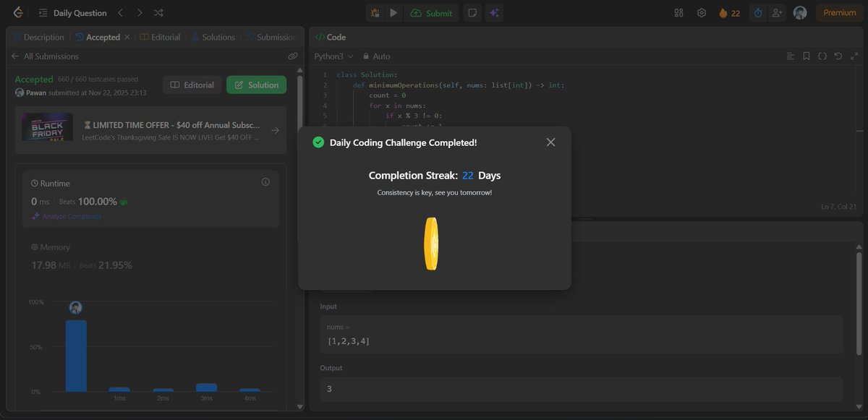Run the code using the play icon
Image resolution: width=868 pixels, height=420 pixels.
[x=392, y=12]
